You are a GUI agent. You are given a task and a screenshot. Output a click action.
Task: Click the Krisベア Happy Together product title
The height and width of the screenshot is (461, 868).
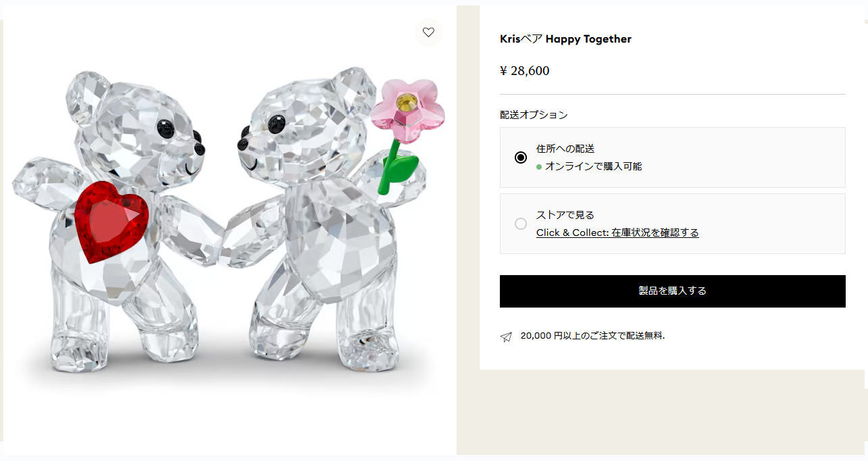[564, 39]
